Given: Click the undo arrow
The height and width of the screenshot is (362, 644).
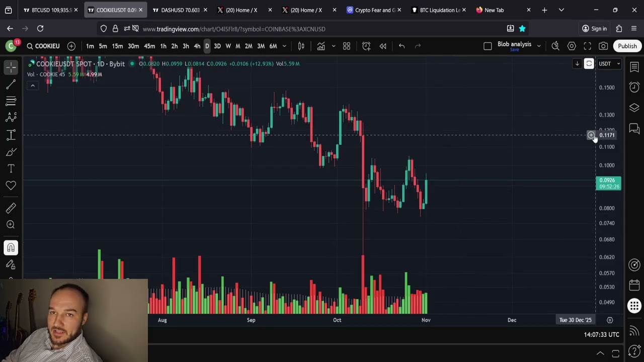Looking at the screenshot, I should tap(401, 46).
